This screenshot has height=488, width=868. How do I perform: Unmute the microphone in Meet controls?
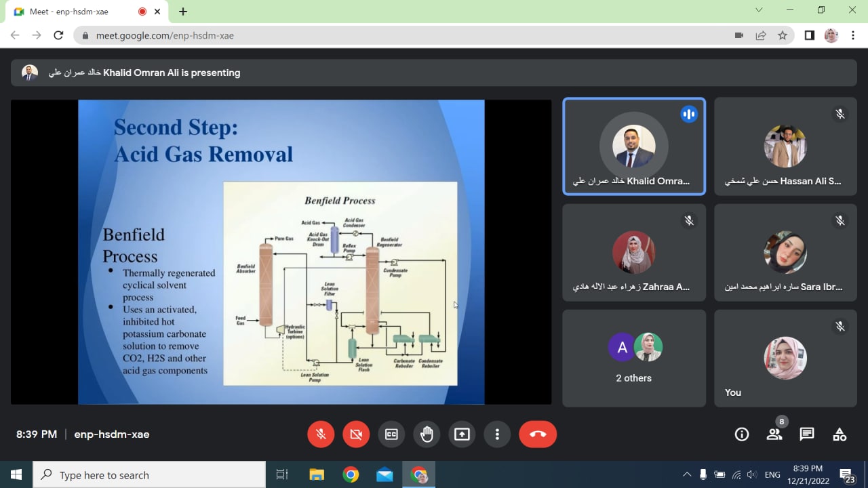click(x=321, y=434)
